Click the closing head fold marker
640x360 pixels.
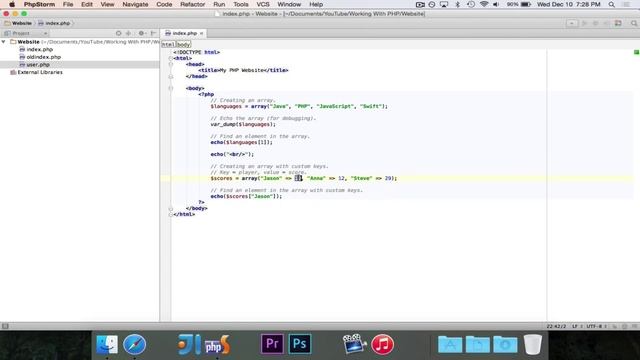pyautogui.click(x=171, y=76)
